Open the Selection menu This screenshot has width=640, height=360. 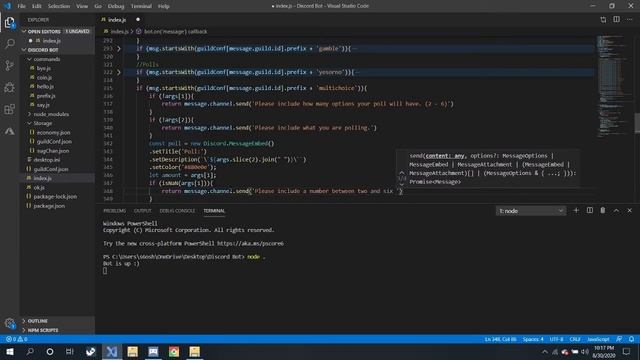tap(59, 6)
